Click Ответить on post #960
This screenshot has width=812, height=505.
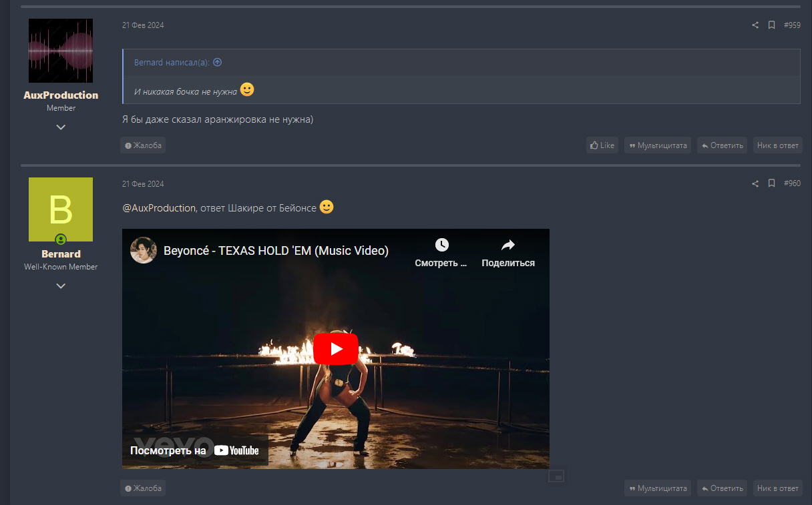pyautogui.click(x=722, y=488)
